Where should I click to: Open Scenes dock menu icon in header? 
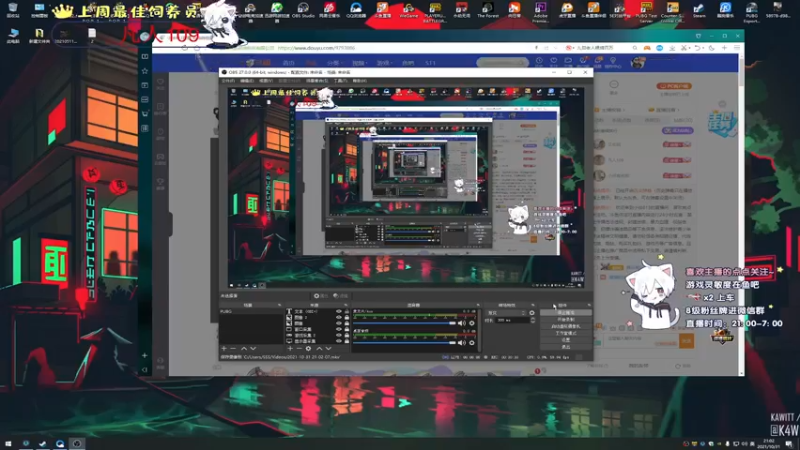click(279, 305)
